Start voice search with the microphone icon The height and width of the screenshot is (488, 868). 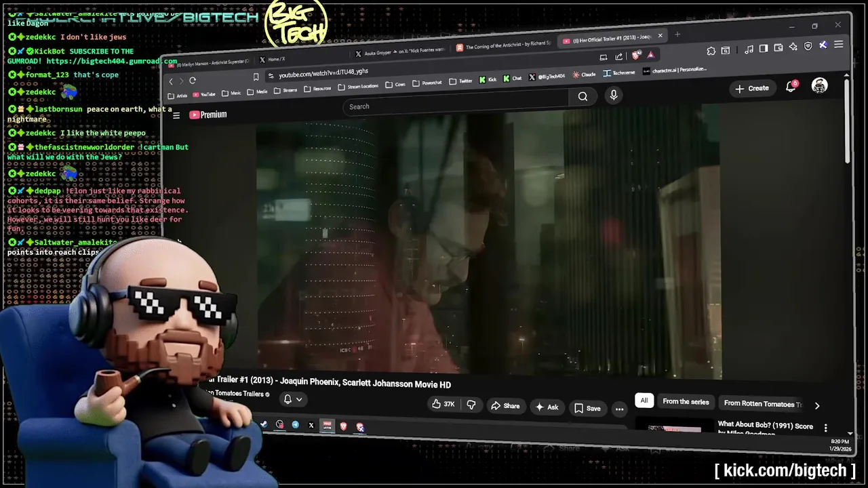click(x=614, y=95)
